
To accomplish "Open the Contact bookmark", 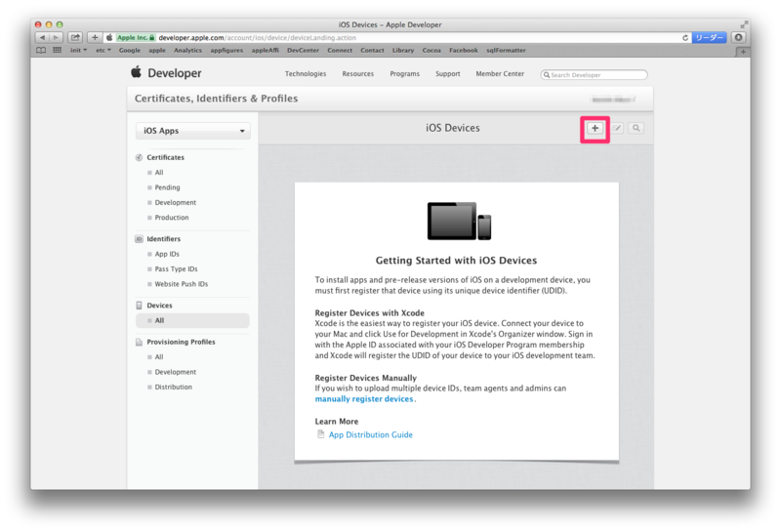I will 372,51.
